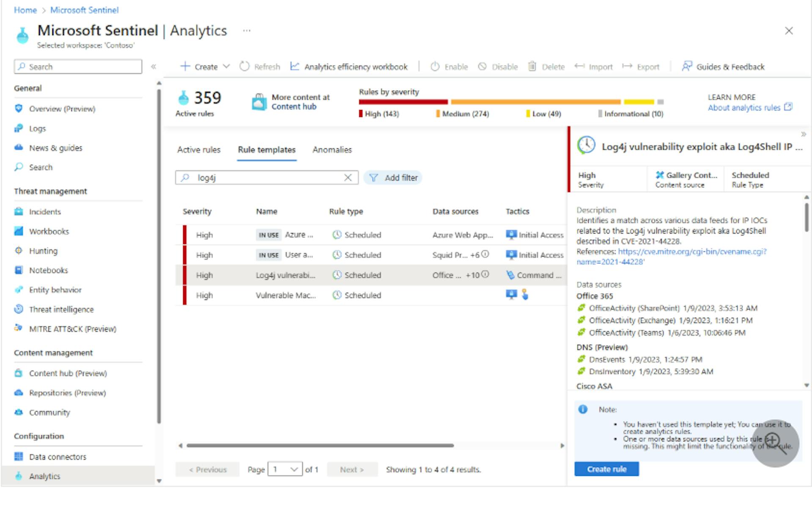Collapse the left navigation menu
Screen dimensions: 812x508
pyautogui.click(x=154, y=66)
